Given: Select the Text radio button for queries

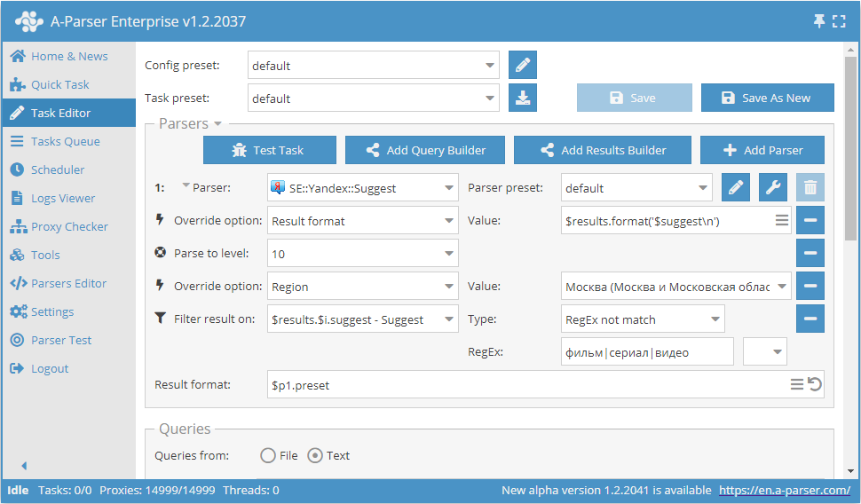Looking at the screenshot, I should 315,456.
